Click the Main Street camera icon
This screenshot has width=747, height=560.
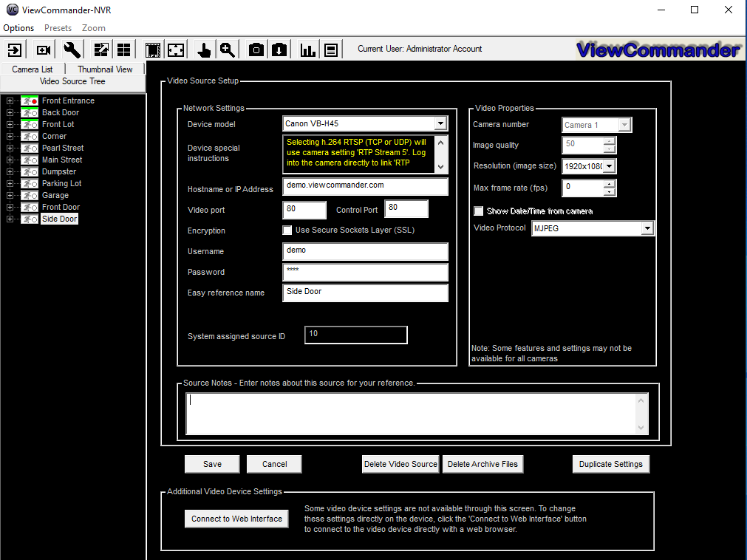click(x=30, y=160)
